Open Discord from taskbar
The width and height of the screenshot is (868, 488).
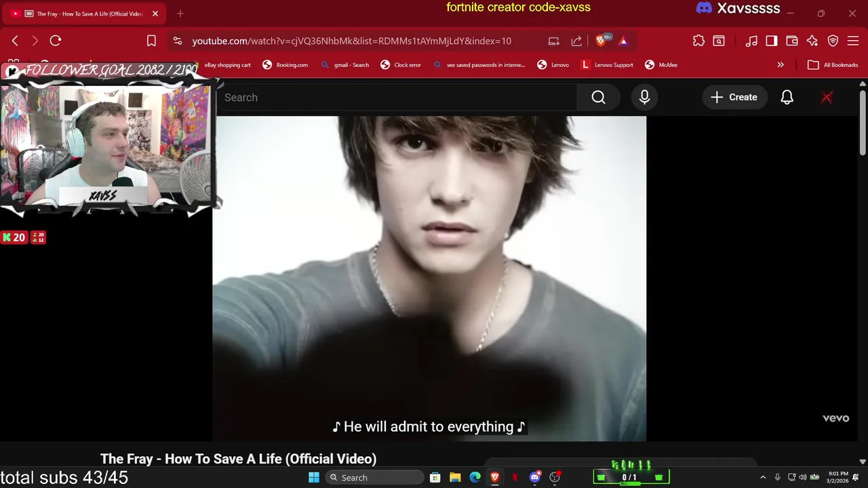point(535,478)
